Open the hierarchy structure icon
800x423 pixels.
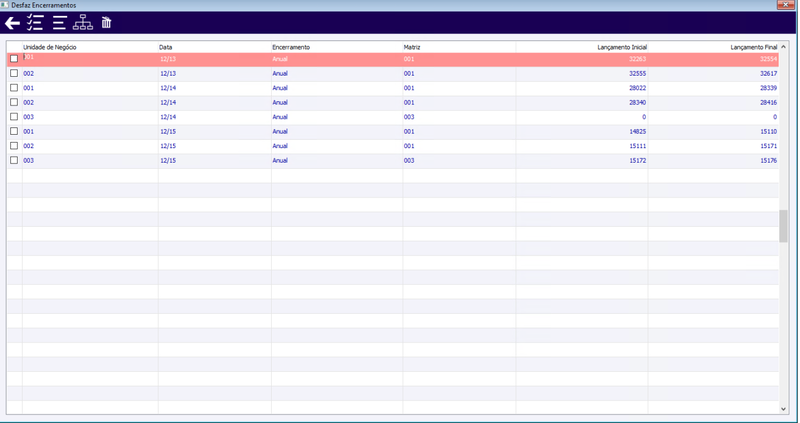(83, 23)
